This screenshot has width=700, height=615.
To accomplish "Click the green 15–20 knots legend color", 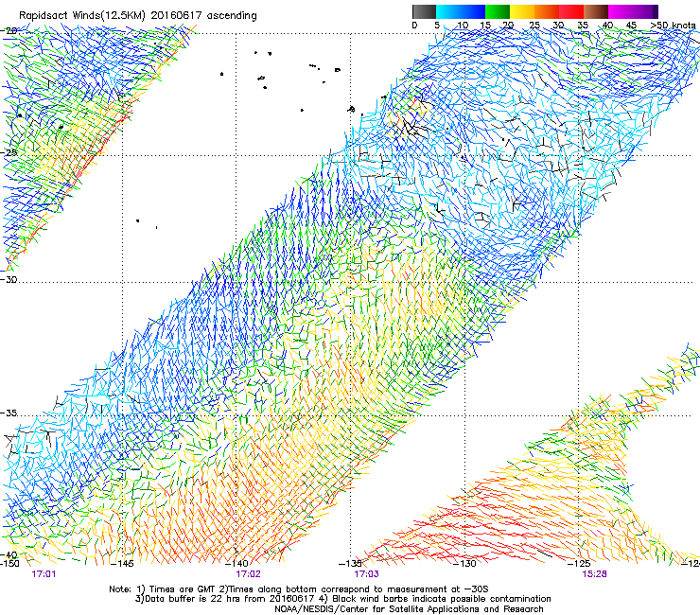I will point(498,11).
